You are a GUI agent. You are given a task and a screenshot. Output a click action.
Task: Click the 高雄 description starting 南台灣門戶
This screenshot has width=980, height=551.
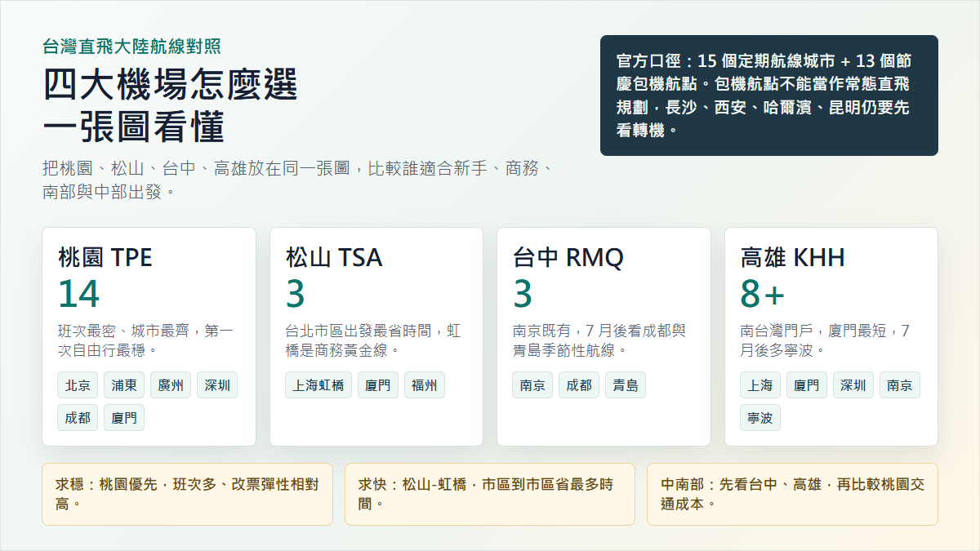825,340
